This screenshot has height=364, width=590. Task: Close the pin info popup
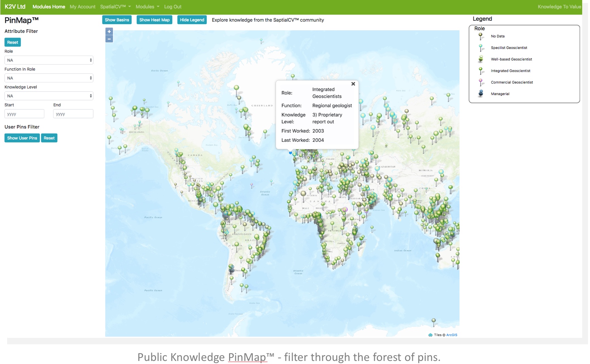353,84
